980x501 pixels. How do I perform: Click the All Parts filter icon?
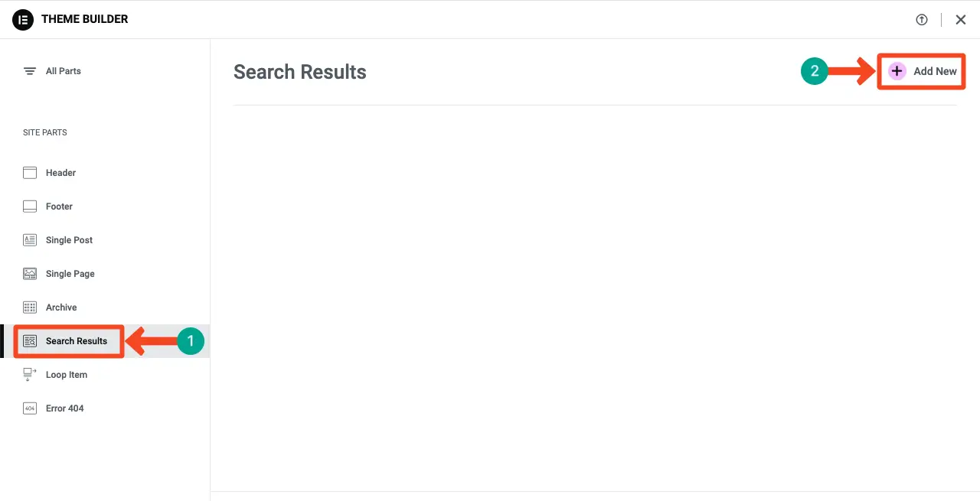[x=30, y=71]
